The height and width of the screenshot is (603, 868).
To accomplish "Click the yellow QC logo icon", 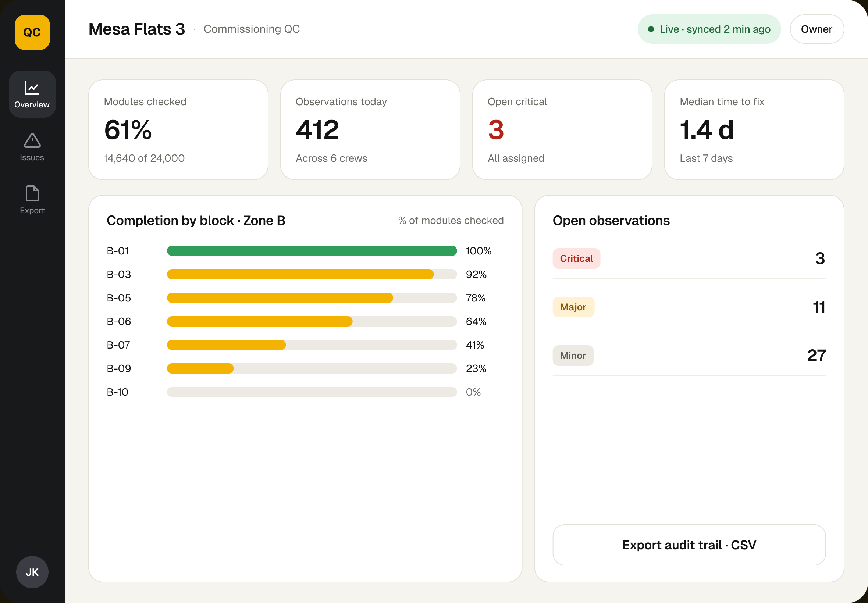I will 32,32.
